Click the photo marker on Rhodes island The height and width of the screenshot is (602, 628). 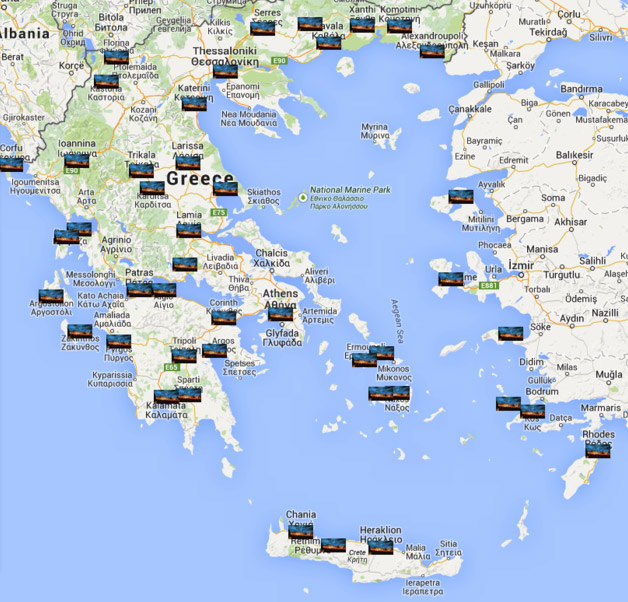pyautogui.click(x=598, y=451)
